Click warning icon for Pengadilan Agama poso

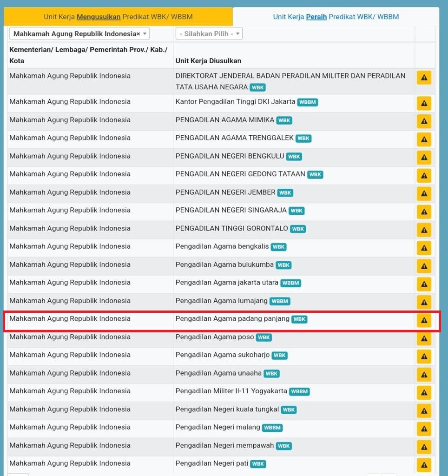point(424,338)
